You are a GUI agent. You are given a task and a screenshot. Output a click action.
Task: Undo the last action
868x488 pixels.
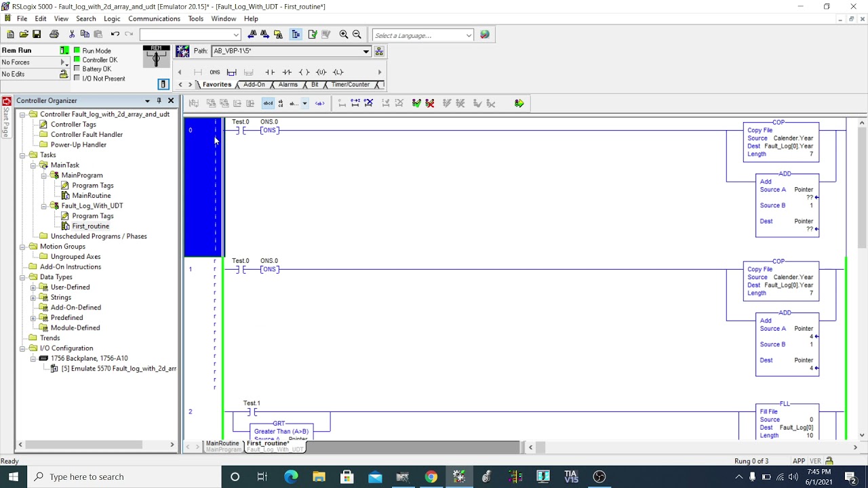[x=115, y=35]
